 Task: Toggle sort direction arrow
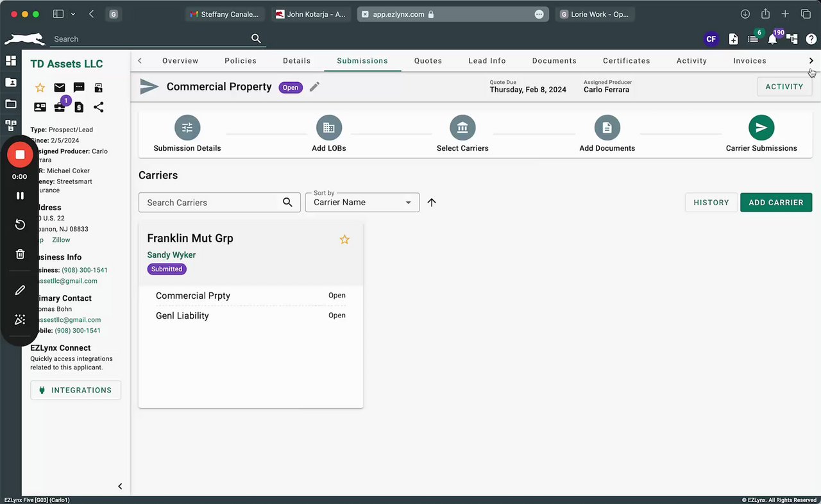click(432, 202)
